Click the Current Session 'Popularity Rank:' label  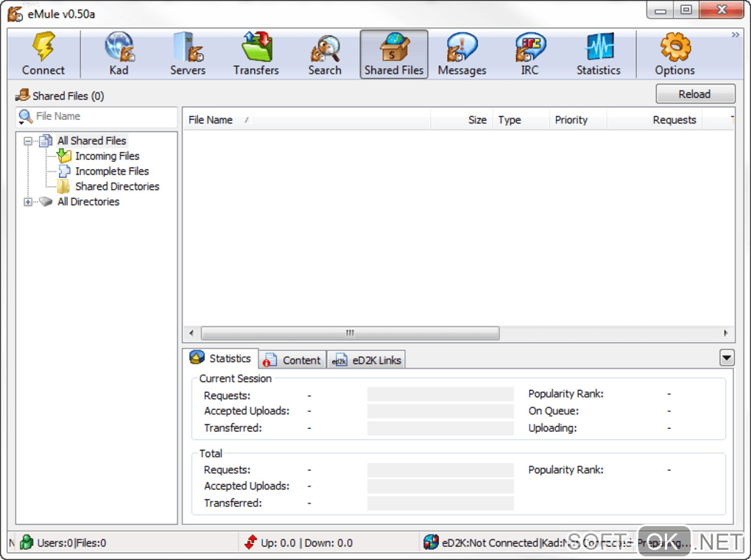(565, 394)
